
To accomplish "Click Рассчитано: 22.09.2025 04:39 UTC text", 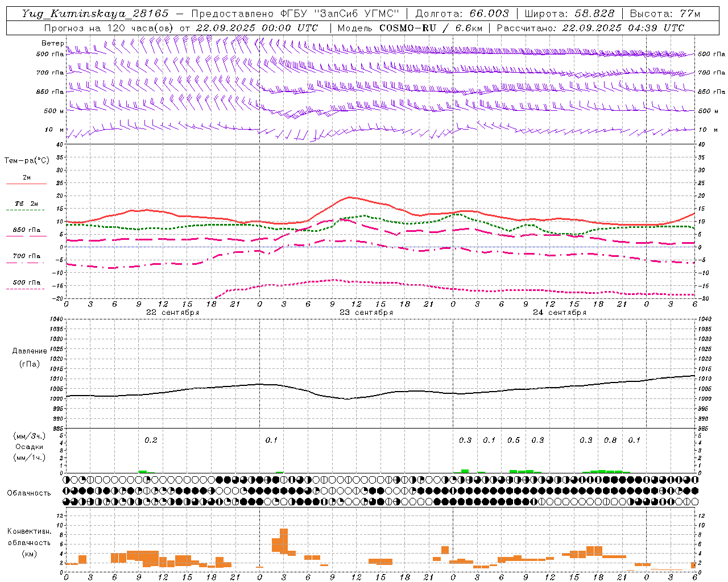I will [590, 28].
